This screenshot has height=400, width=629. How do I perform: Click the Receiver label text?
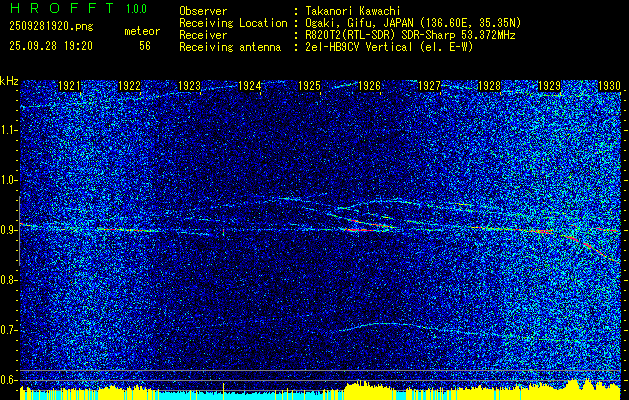tap(203, 35)
